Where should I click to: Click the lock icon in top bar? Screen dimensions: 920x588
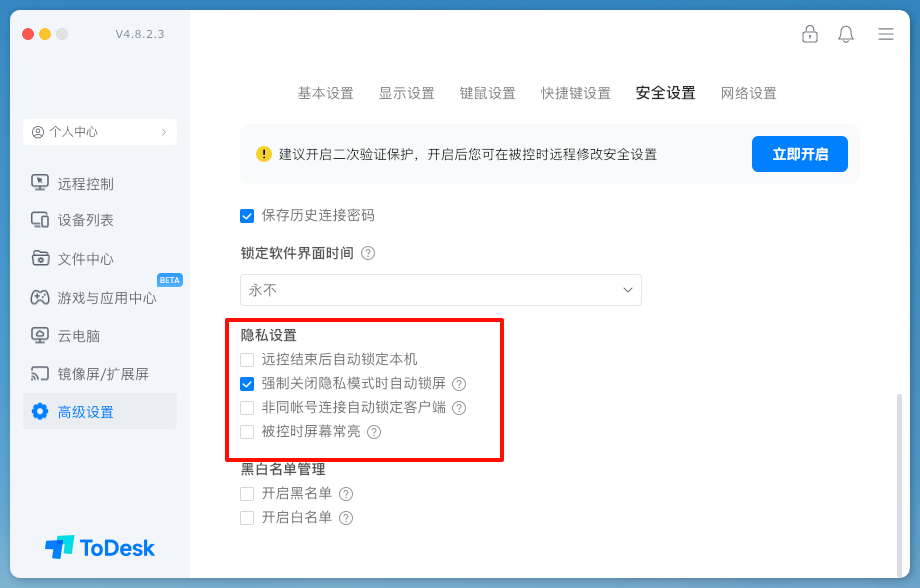point(810,34)
